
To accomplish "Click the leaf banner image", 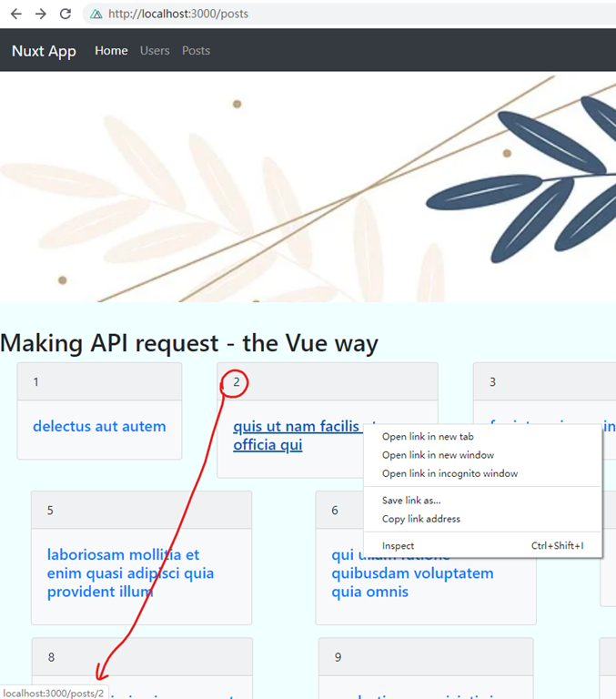I will pos(308,187).
